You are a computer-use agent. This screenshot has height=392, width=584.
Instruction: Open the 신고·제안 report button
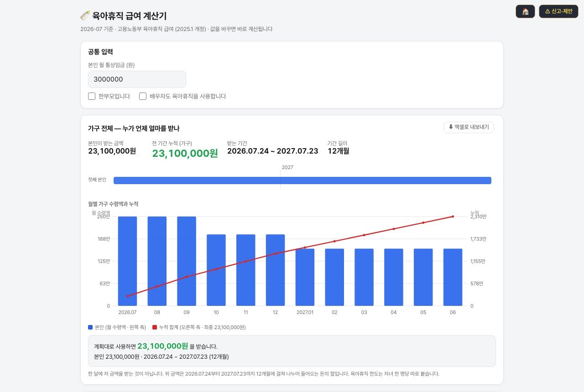click(558, 11)
